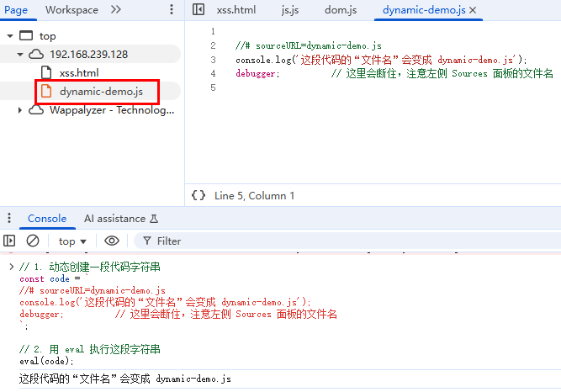Close the dynamic-demo.js tab
The height and width of the screenshot is (392, 561).
[473, 10]
